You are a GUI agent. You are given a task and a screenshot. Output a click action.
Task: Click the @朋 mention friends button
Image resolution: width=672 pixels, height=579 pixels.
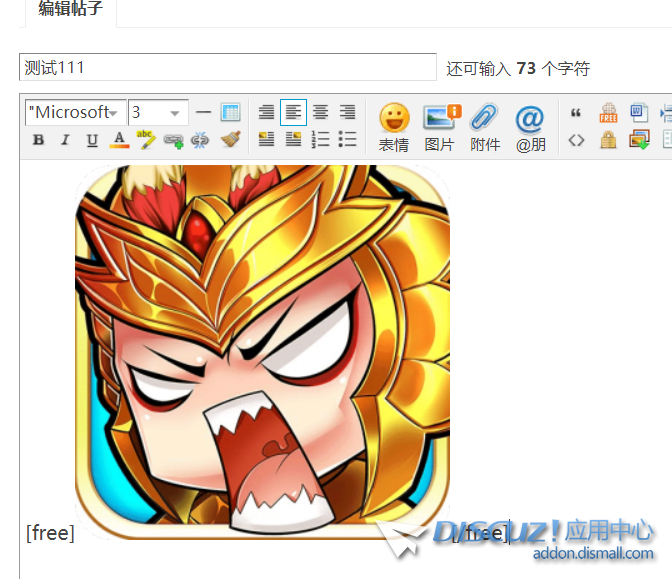click(531, 127)
